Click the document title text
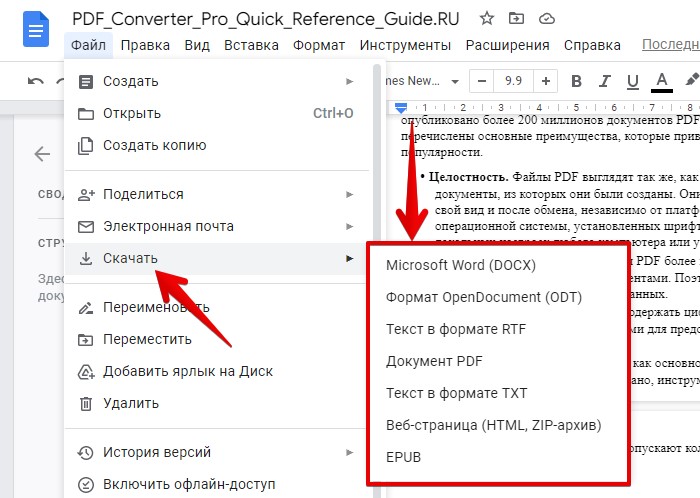Viewport: 700px width, 498px height. click(266, 19)
